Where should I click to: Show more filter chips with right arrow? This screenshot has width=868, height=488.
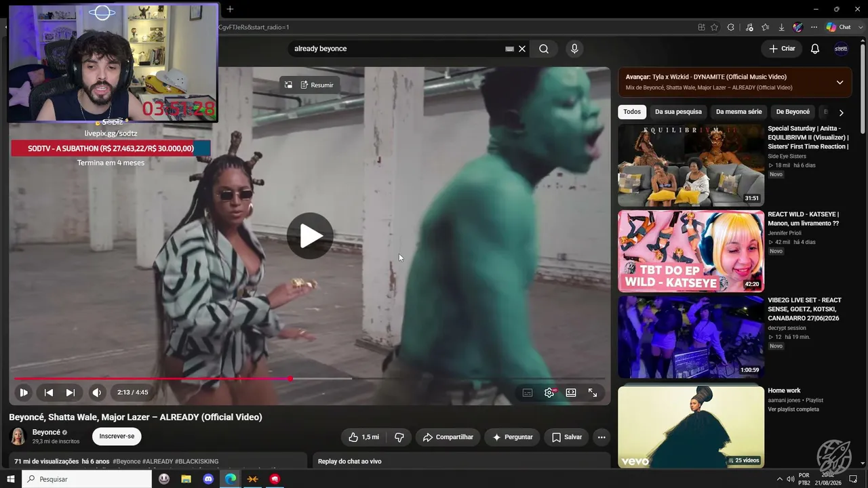click(841, 113)
